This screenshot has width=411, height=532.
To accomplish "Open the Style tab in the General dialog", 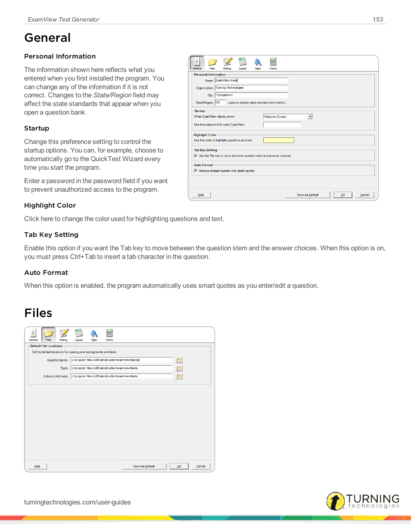I will (258, 63).
